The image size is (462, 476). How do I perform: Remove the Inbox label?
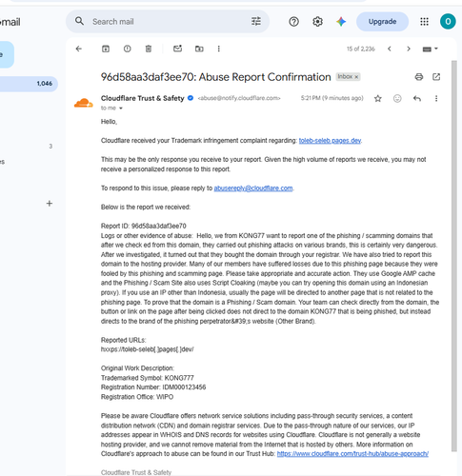(x=356, y=77)
